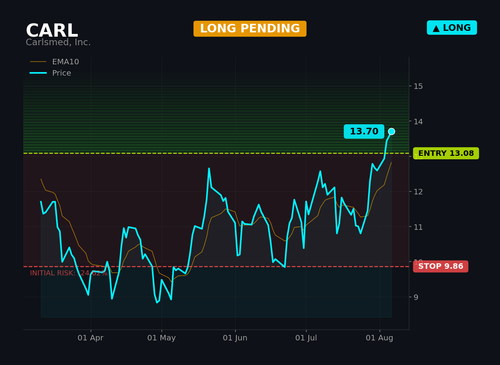The height and width of the screenshot is (365, 500).
Task: Click the EMA10 legend entry
Action: (55, 62)
